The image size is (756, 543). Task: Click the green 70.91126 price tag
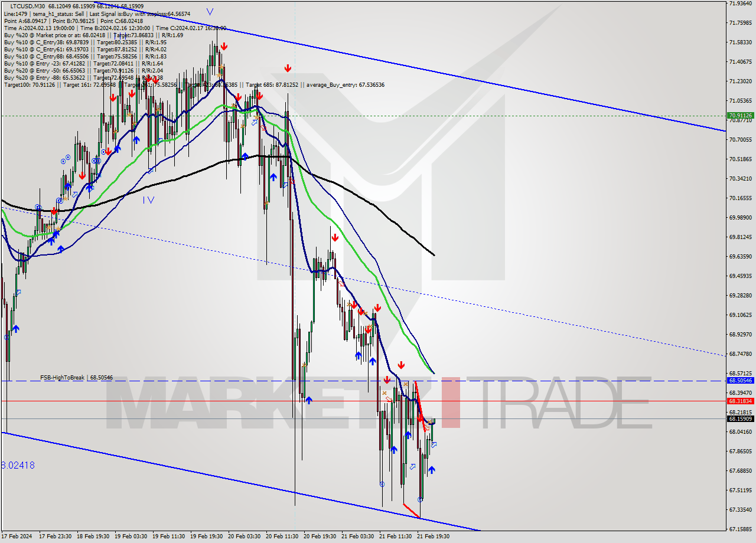[741, 116]
